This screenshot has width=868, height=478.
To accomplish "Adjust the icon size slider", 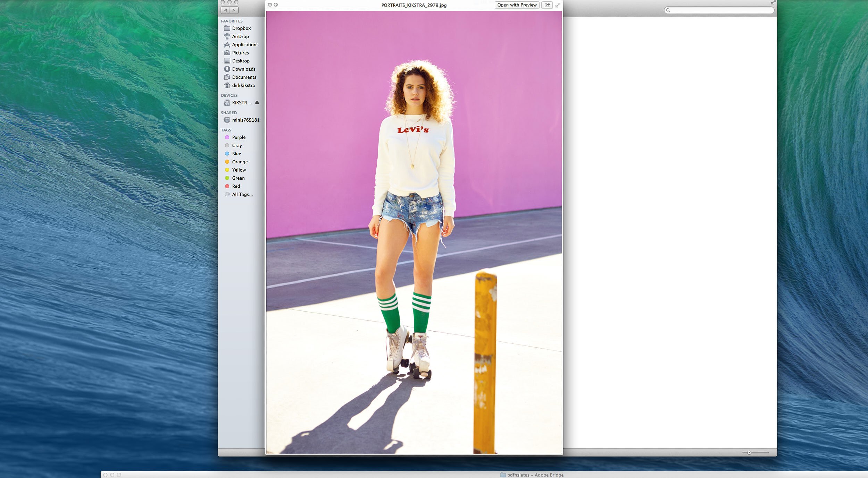I will click(749, 452).
